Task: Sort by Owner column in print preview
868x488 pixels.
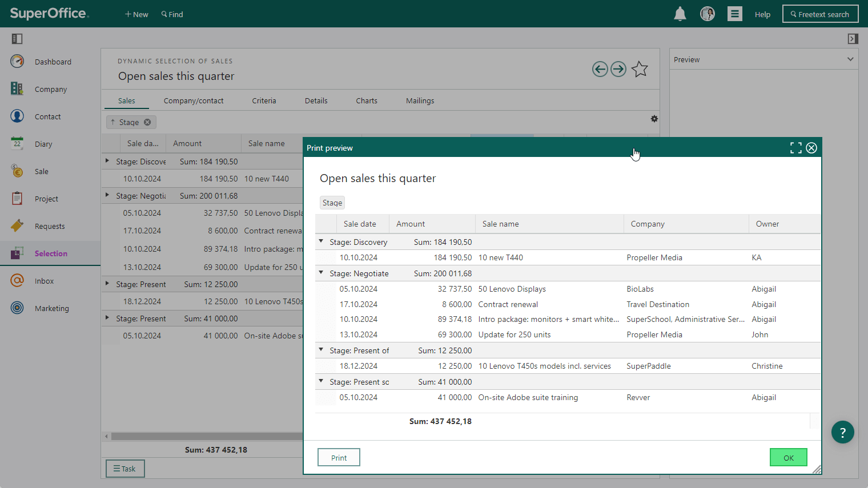Action: click(785, 224)
